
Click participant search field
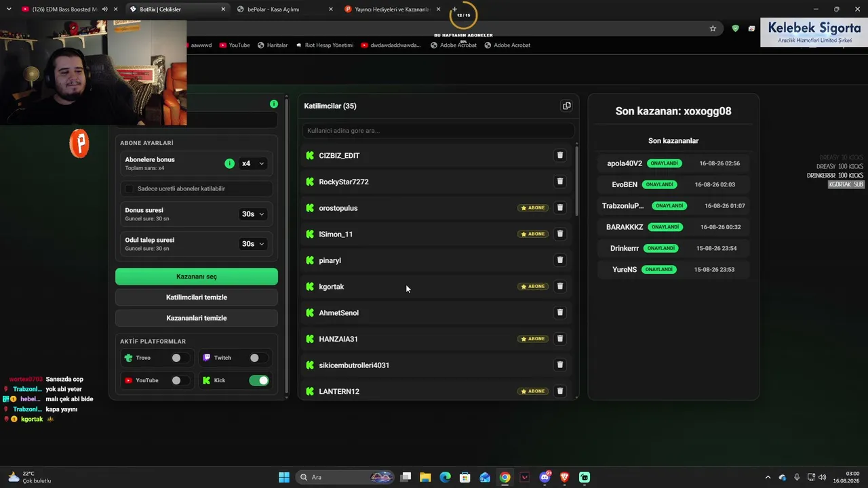(438, 130)
